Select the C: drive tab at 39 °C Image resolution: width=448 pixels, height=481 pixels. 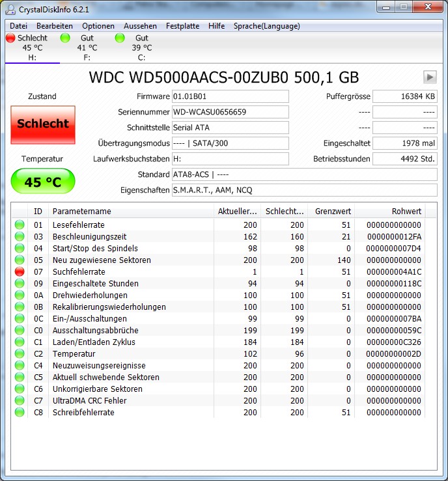pyautogui.click(x=141, y=48)
